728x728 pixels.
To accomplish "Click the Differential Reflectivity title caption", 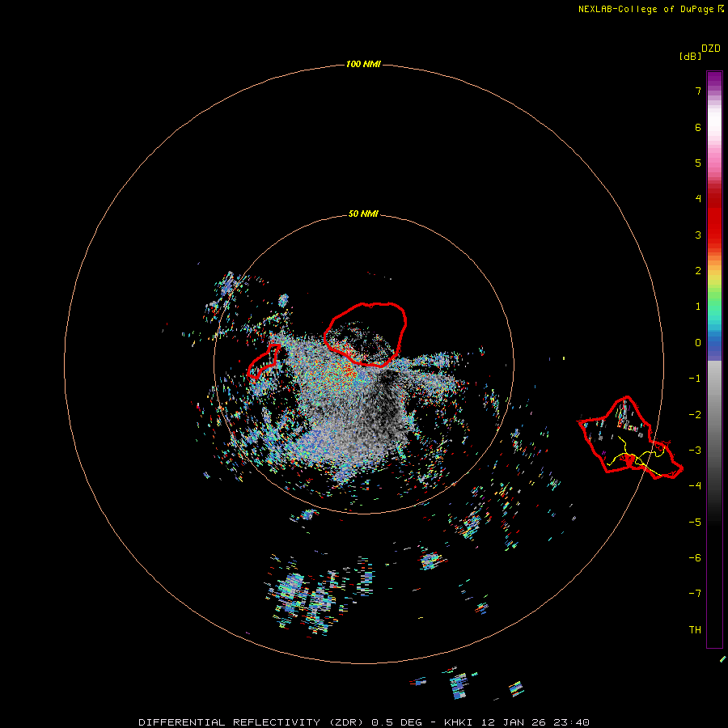I will [x=364, y=722].
